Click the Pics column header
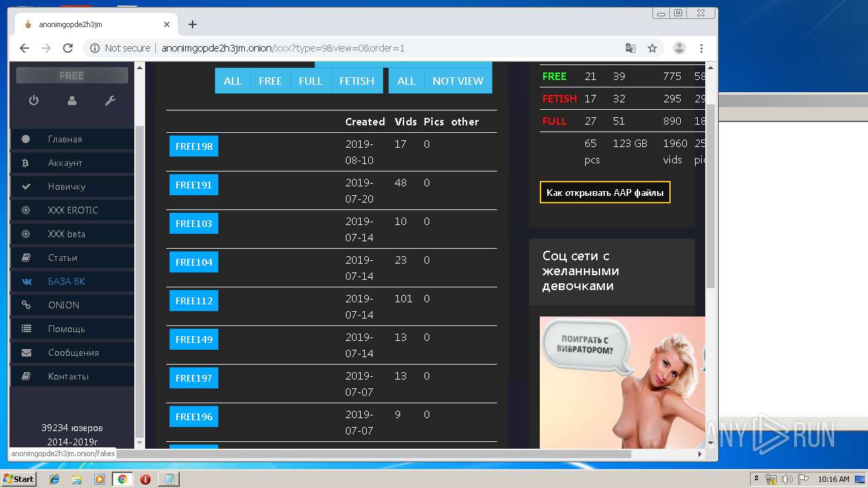Image resolution: width=868 pixels, height=488 pixels. 434,122
